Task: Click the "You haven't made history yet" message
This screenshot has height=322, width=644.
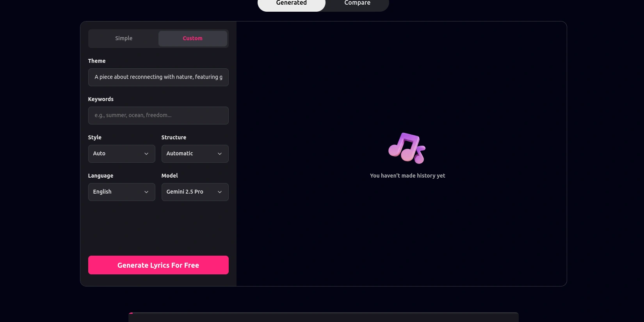Action: click(407, 176)
